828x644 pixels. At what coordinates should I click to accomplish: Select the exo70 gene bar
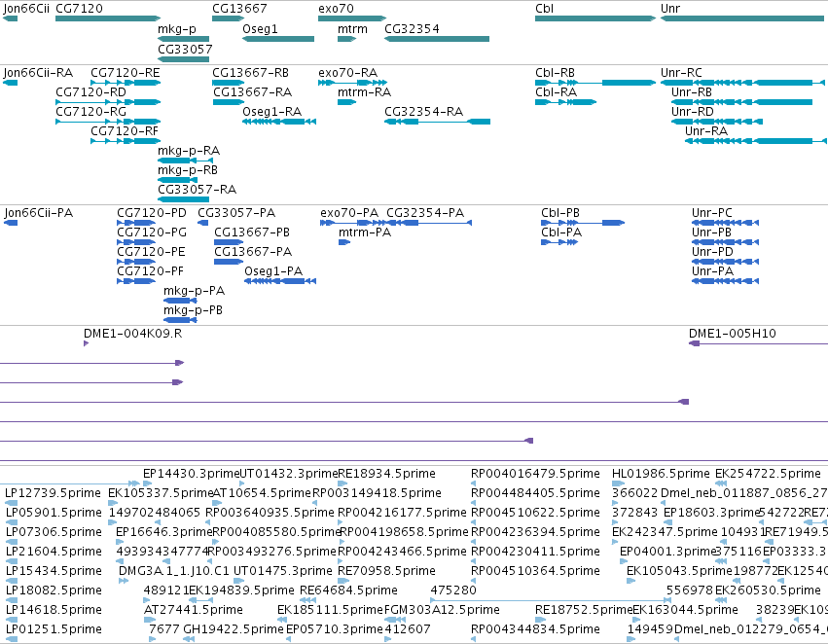(x=352, y=18)
